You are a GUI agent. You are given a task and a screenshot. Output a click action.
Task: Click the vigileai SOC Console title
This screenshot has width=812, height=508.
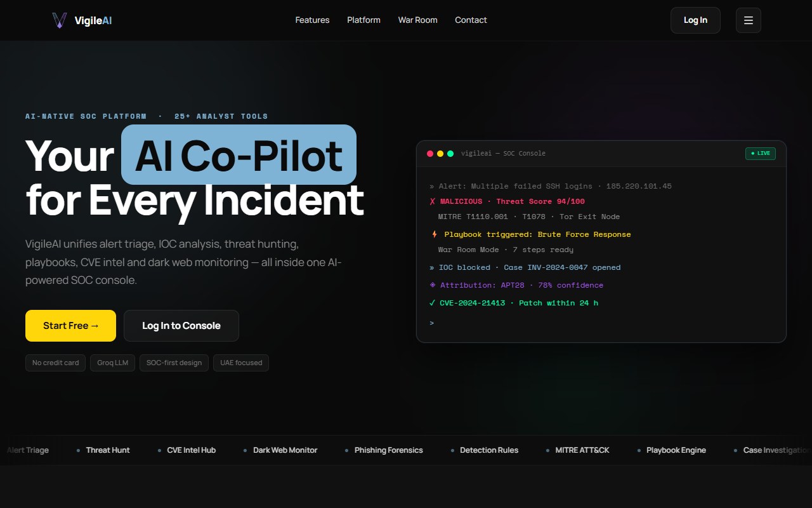(x=503, y=153)
